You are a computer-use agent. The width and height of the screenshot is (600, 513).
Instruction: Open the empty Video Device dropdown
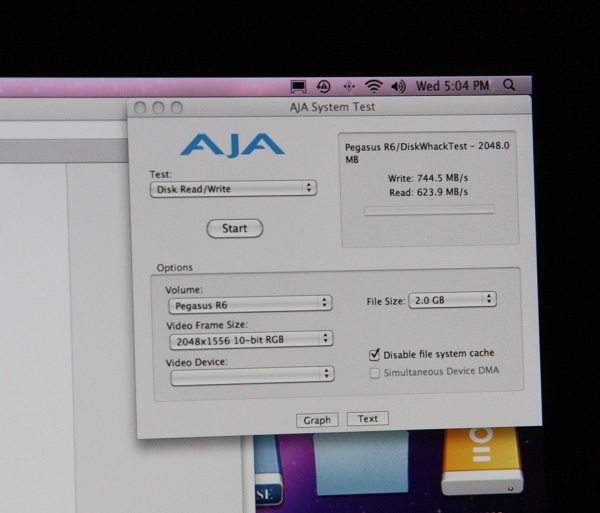(253, 375)
